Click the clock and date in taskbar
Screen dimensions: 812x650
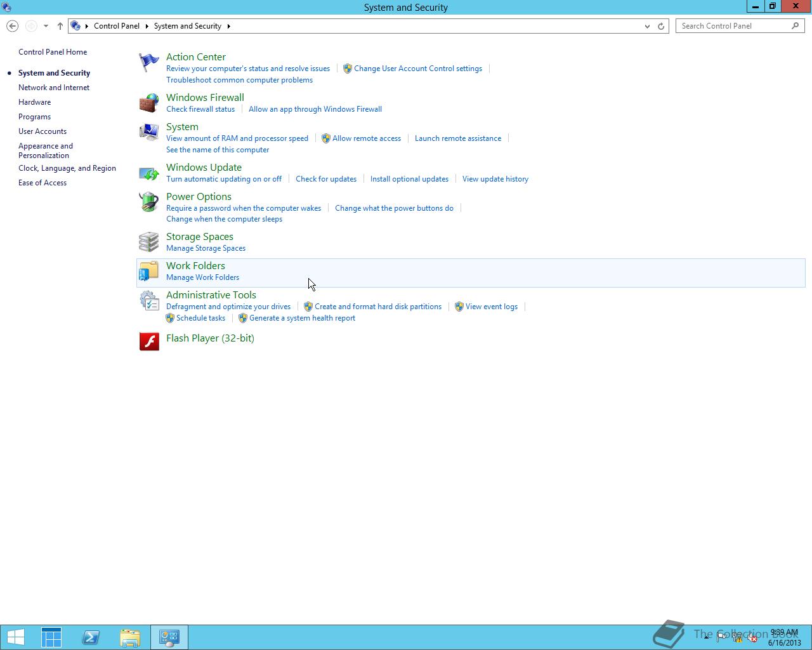(784, 637)
